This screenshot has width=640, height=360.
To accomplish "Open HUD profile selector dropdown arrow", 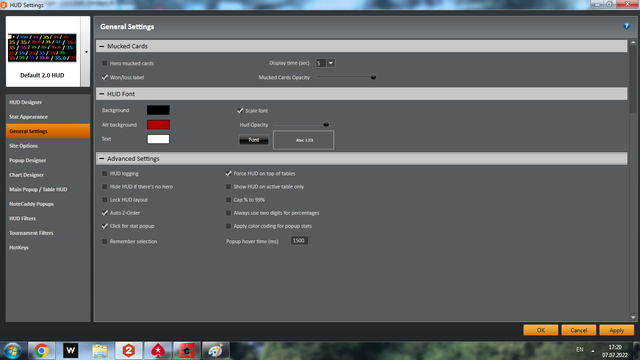I will click(86, 52).
